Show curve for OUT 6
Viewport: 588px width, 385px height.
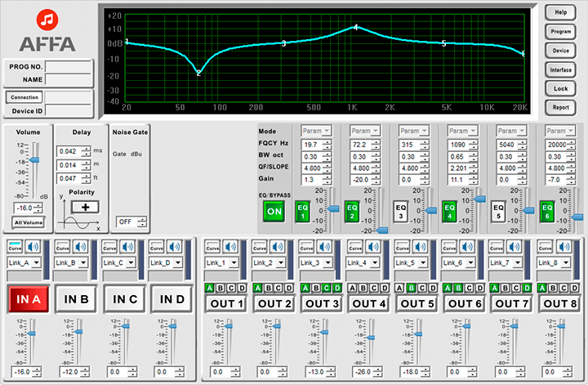point(450,247)
